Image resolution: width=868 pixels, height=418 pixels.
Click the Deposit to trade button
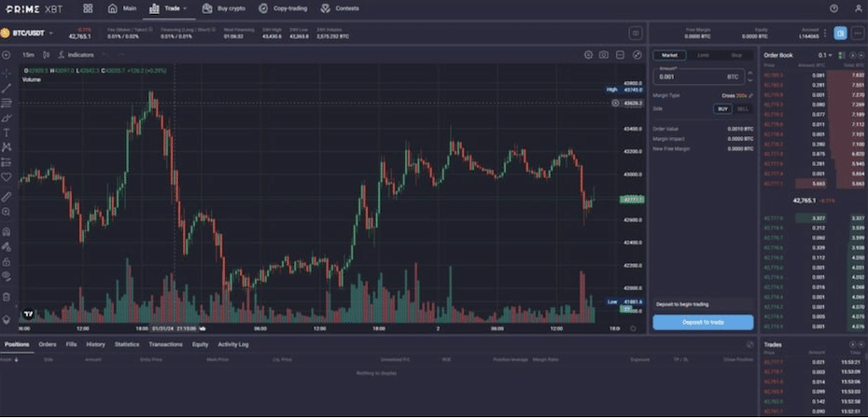coord(703,322)
